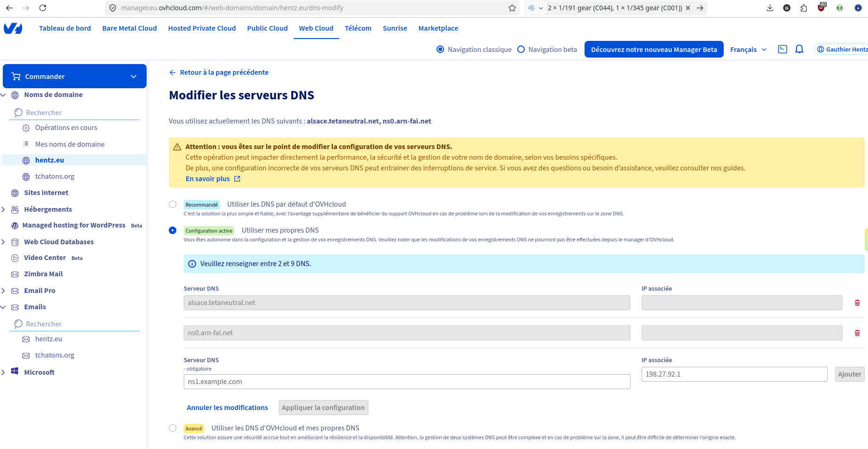Bookmark this page with star icon

tap(512, 8)
